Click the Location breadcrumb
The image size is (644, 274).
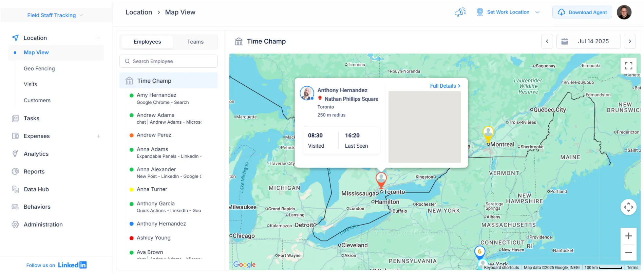[139, 12]
